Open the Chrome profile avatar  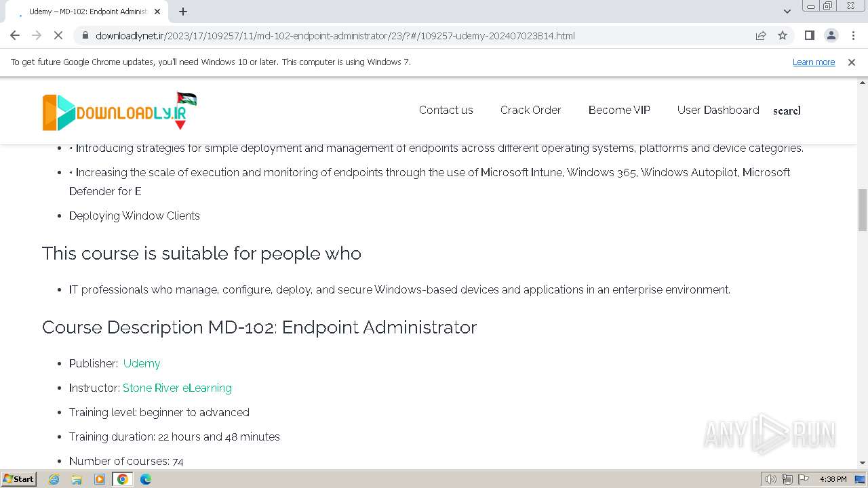831,35
